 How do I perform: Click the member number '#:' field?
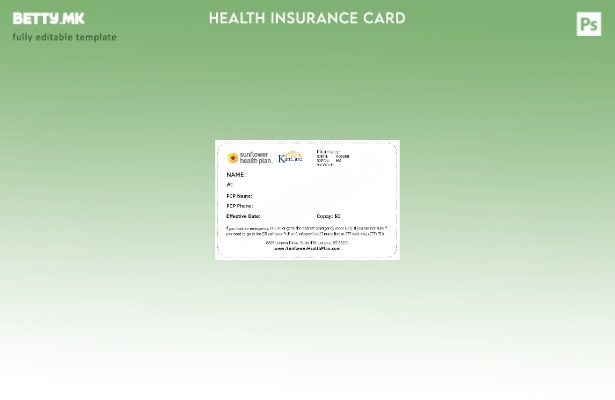(229, 185)
